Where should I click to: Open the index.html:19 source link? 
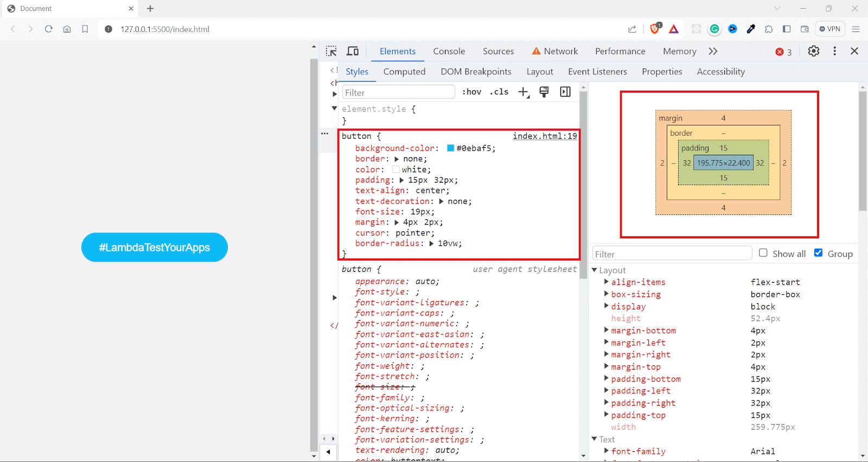click(545, 136)
